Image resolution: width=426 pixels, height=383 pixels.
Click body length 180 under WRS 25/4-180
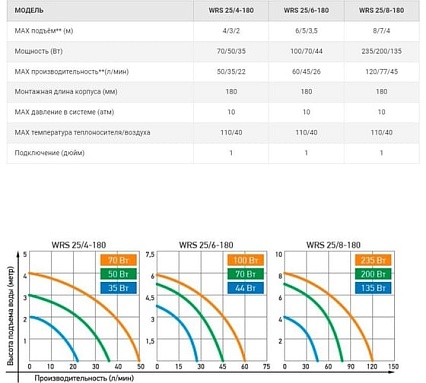231,92
